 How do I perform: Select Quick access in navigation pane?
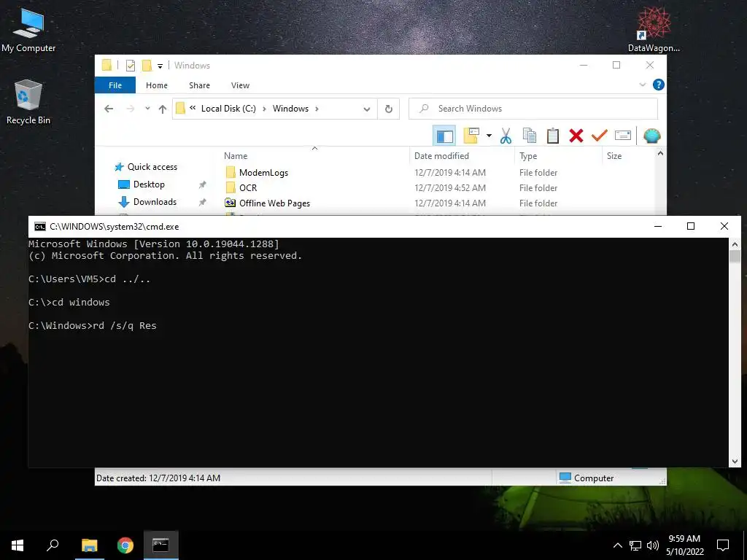[152, 167]
